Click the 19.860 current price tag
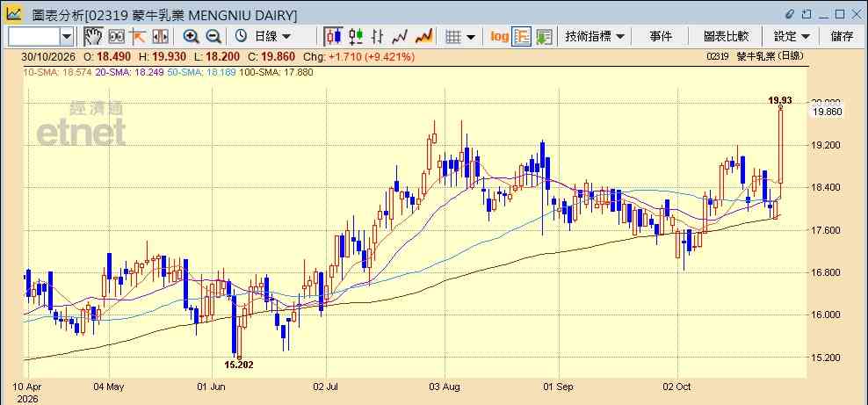Viewport: 868px width, 405px height. [827, 112]
